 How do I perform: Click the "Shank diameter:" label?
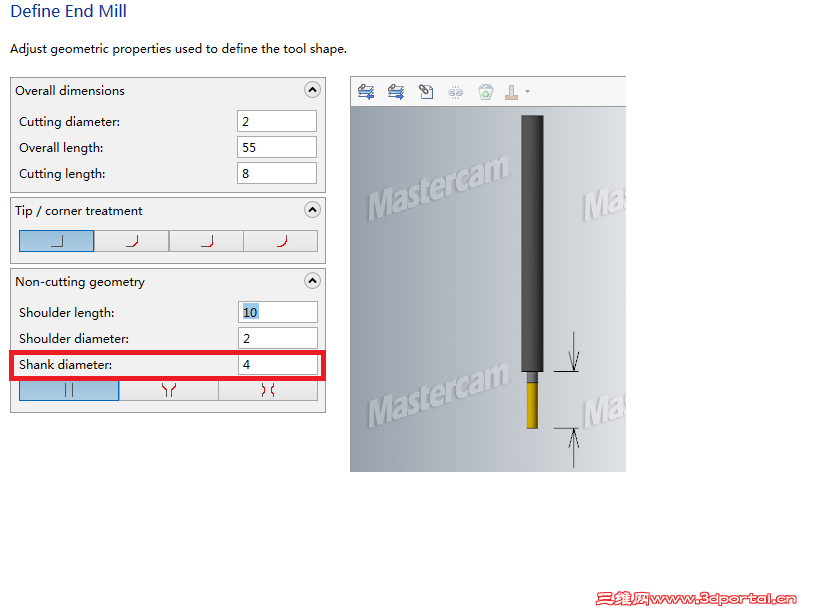click(x=66, y=365)
